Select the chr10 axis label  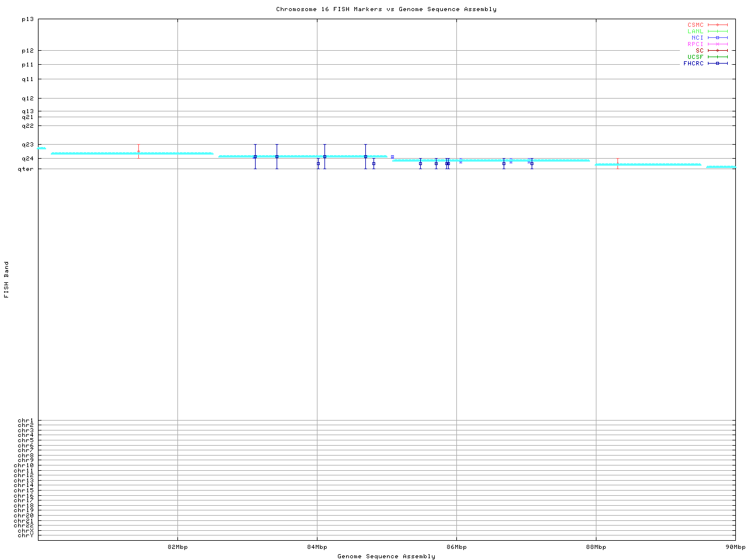coord(24,466)
